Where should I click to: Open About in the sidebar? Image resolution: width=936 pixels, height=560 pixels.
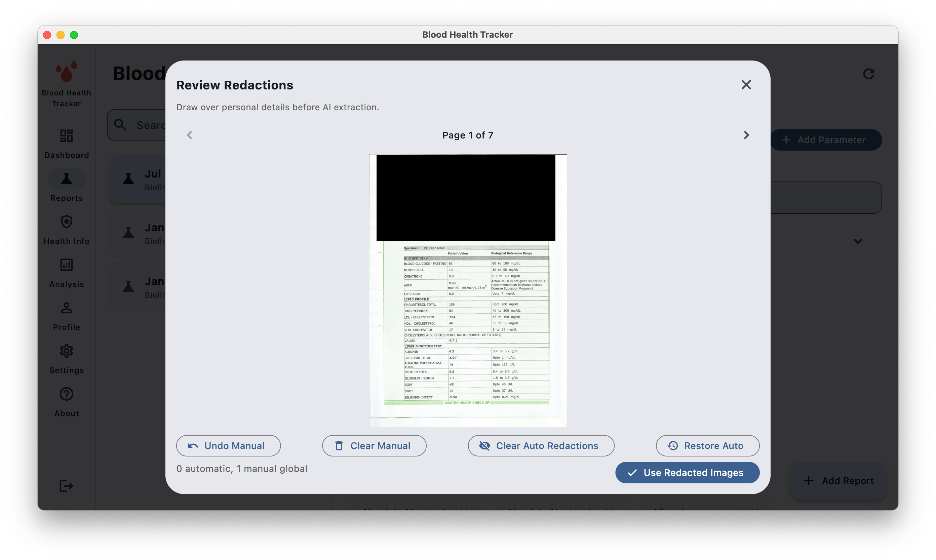[x=67, y=402]
